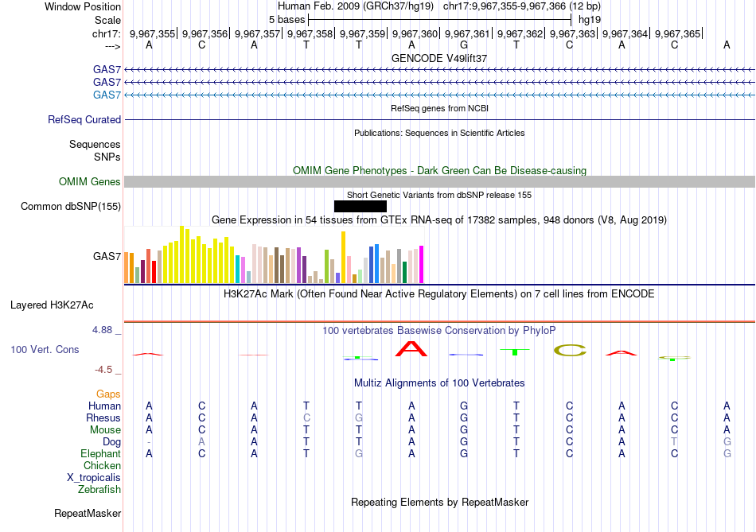Click the Scale label
756x532 pixels.
pyautogui.click(x=107, y=20)
